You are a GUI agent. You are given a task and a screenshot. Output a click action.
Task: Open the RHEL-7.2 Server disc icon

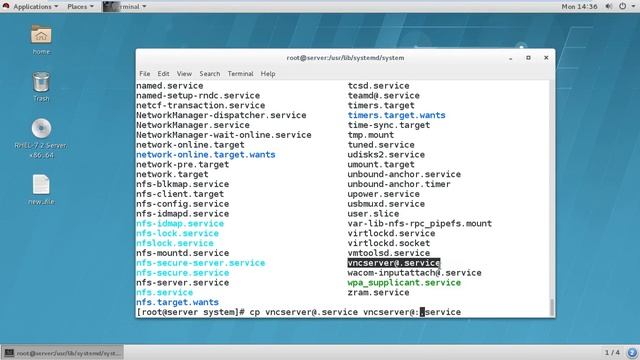(x=41, y=129)
